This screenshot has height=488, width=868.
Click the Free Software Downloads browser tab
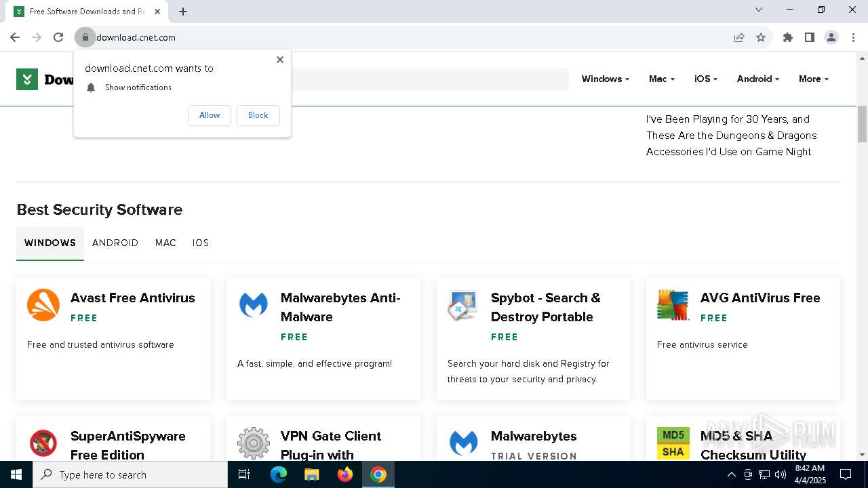click(88, 12)
